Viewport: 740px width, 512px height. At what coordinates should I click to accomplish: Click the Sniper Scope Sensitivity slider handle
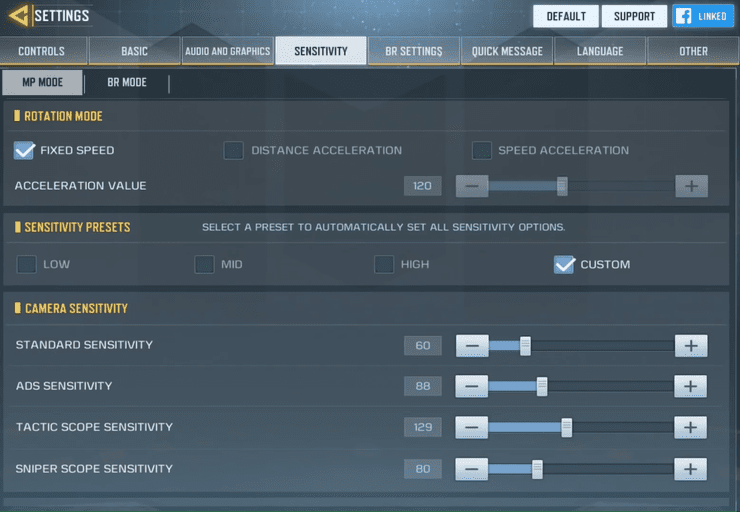537,469
